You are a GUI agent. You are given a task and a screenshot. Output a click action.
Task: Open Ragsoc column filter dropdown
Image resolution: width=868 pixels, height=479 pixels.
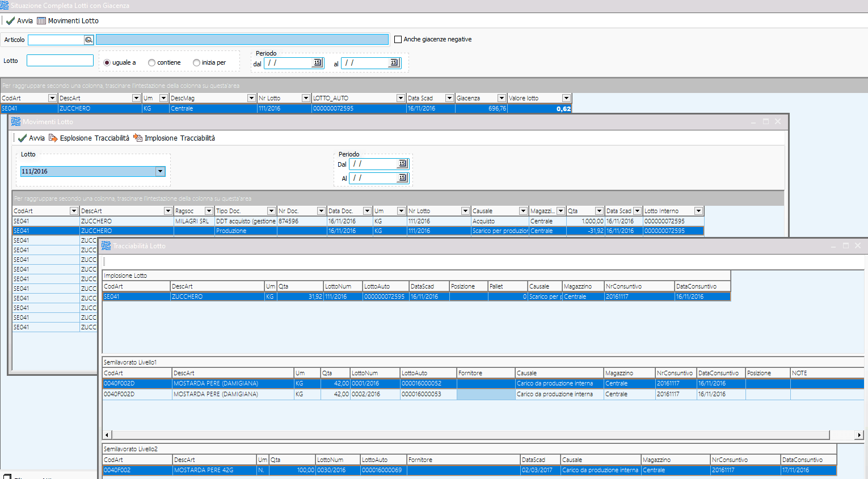[209, 211]
